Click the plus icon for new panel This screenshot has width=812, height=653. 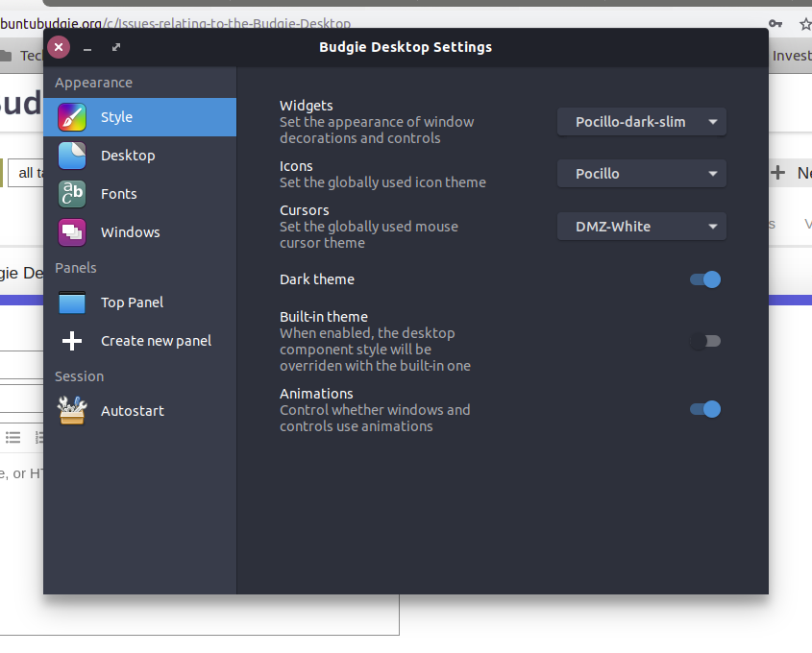[72, 341]
